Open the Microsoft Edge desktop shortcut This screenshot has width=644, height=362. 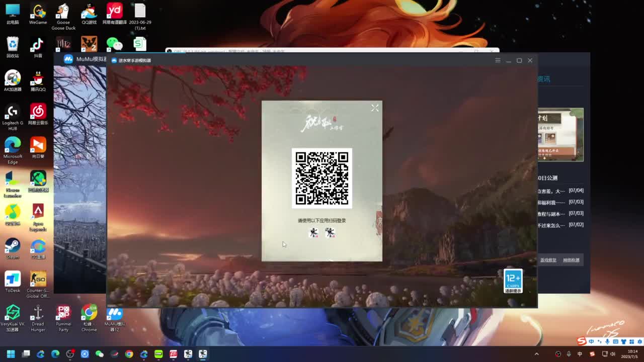[x=13, y=151]
